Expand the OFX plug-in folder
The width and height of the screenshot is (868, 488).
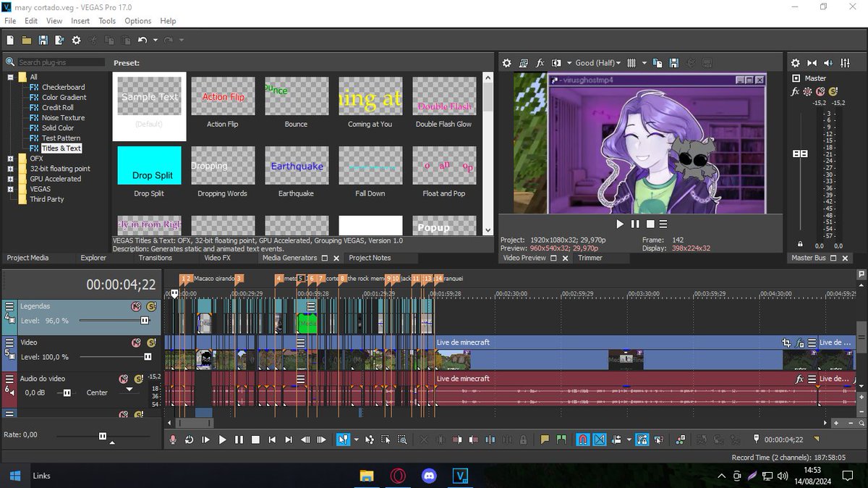(10, 158)
